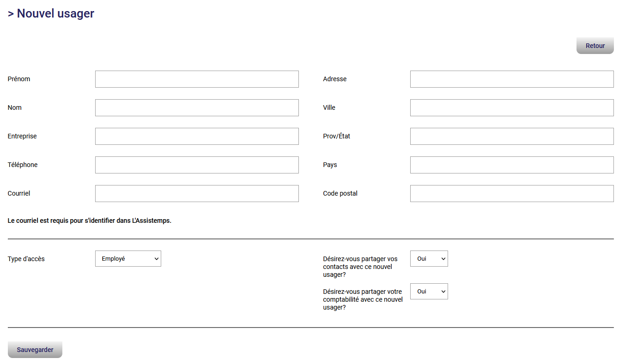Click the Retour button
619x364 pixels.
tap(595, 46)
